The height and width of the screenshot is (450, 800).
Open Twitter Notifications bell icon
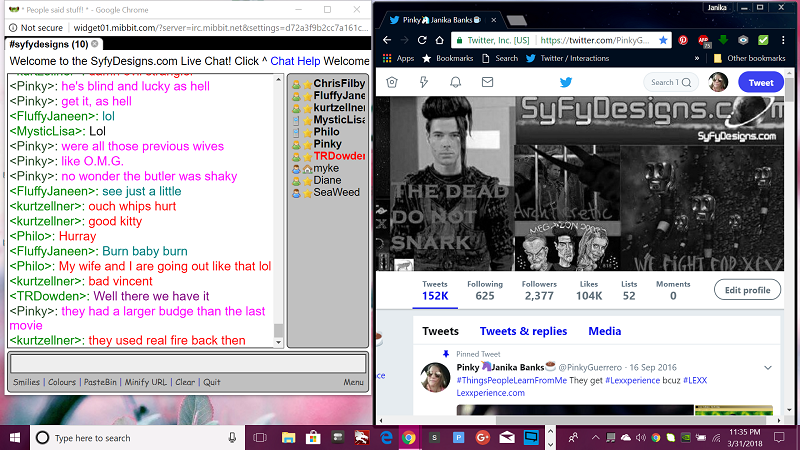tap(455, 82)
